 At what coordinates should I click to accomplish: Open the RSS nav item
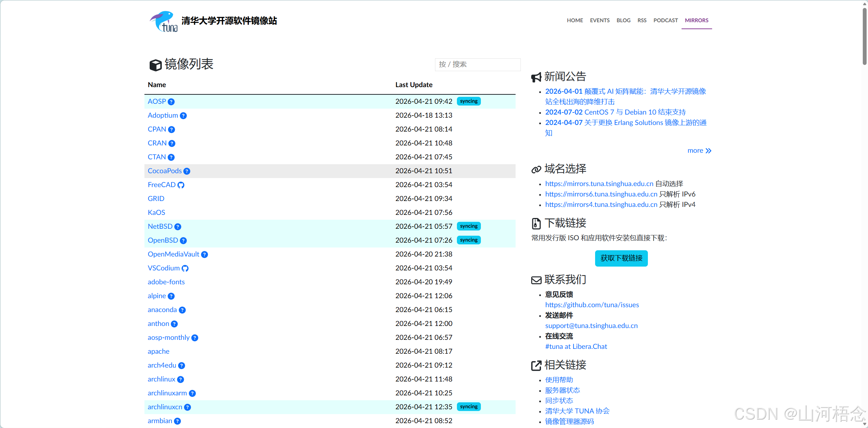642,20
